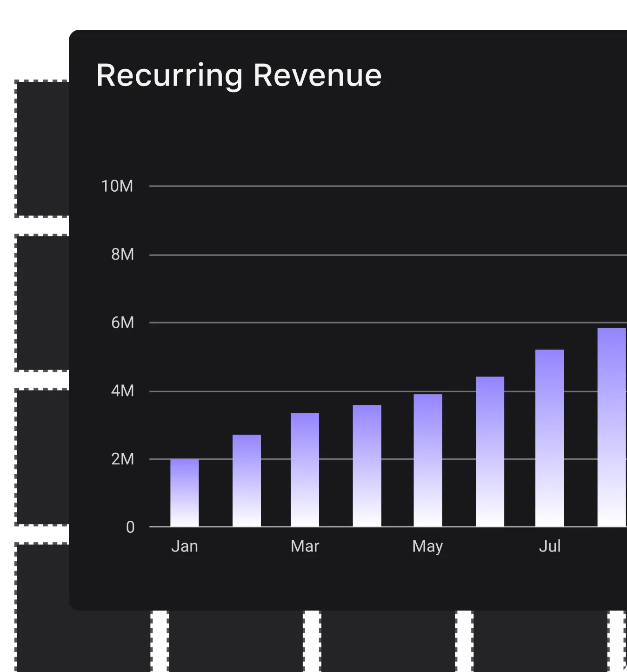
Task: Click the May x-axis label
Action: [x=427, y=546]
